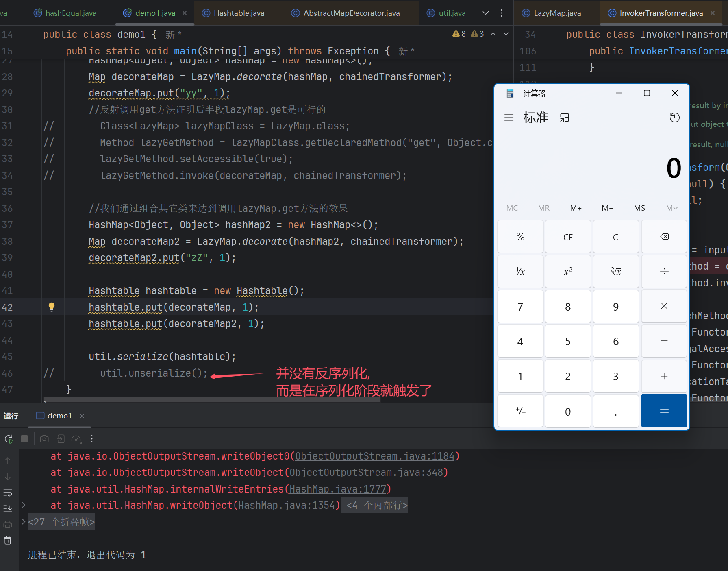Viewport: 728px width, 571px height.
Task: Close the InvokerTransformer.java tab
Action: tap(713, 13)
